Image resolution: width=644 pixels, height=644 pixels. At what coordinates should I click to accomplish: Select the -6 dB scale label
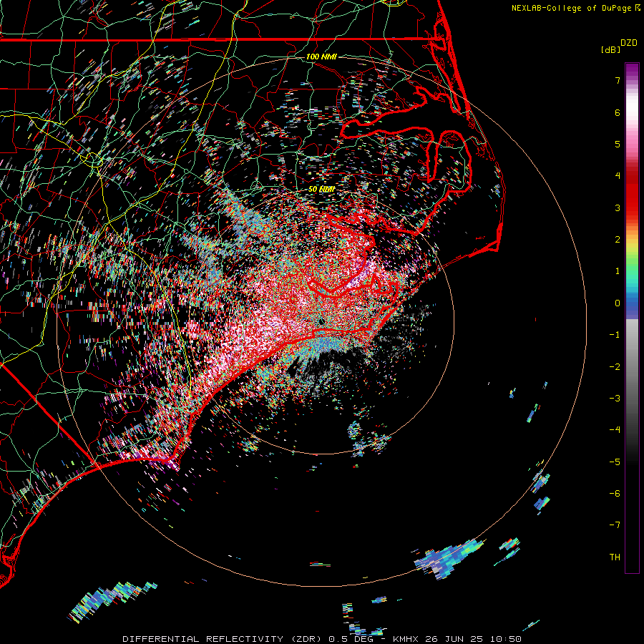pyautogui.click(x=615, y=494)
